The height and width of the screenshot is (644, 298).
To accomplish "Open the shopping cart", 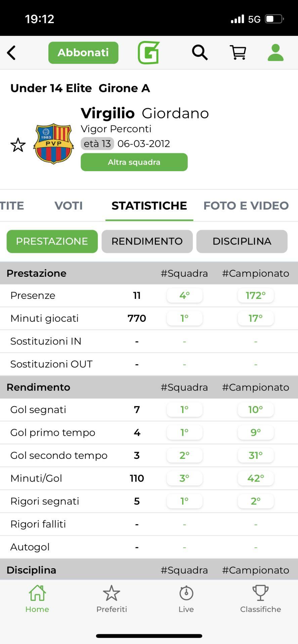I will point(238,53).
